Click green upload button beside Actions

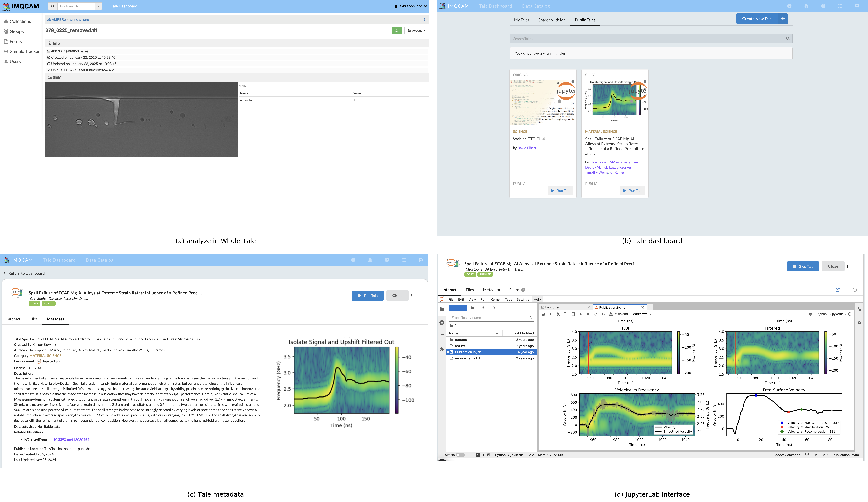tap(397, 30)
